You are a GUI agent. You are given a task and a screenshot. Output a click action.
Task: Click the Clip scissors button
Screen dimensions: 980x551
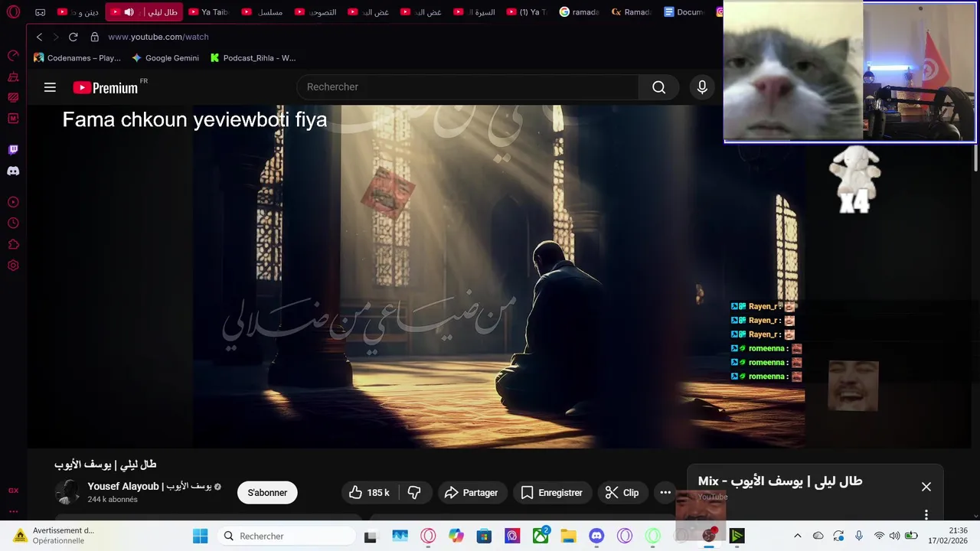[622, 493]
